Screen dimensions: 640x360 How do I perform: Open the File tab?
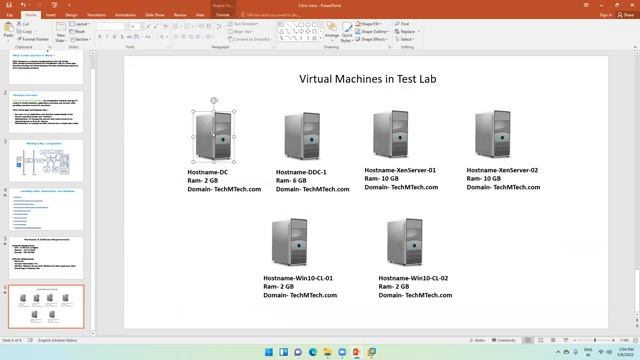pos(9,15)
